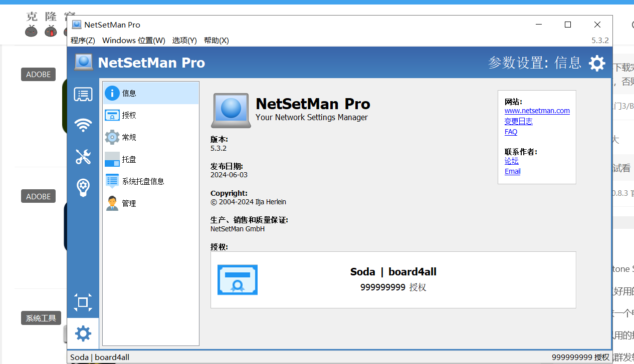Image resolution: width=634 pixels, height=364 pixels.
Task: Click the compact mode icon in the sidebar
Action: coord(83,302)
